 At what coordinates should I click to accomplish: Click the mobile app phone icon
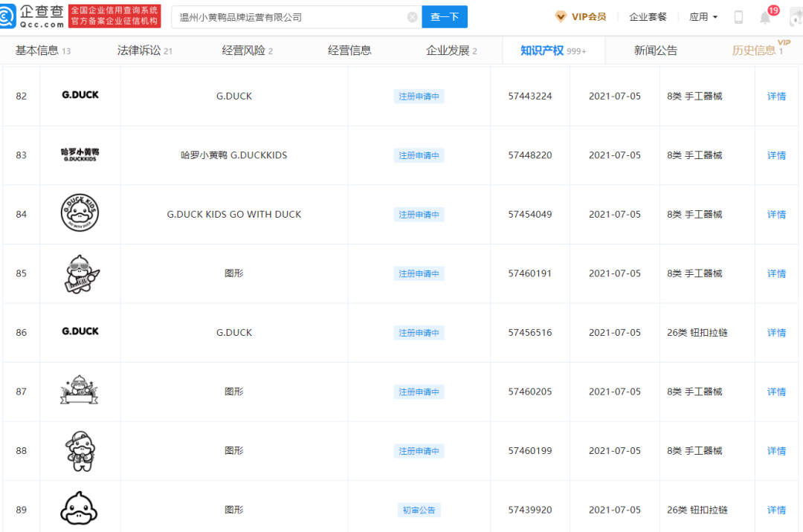pyautogui.click(x=738, y=16)
